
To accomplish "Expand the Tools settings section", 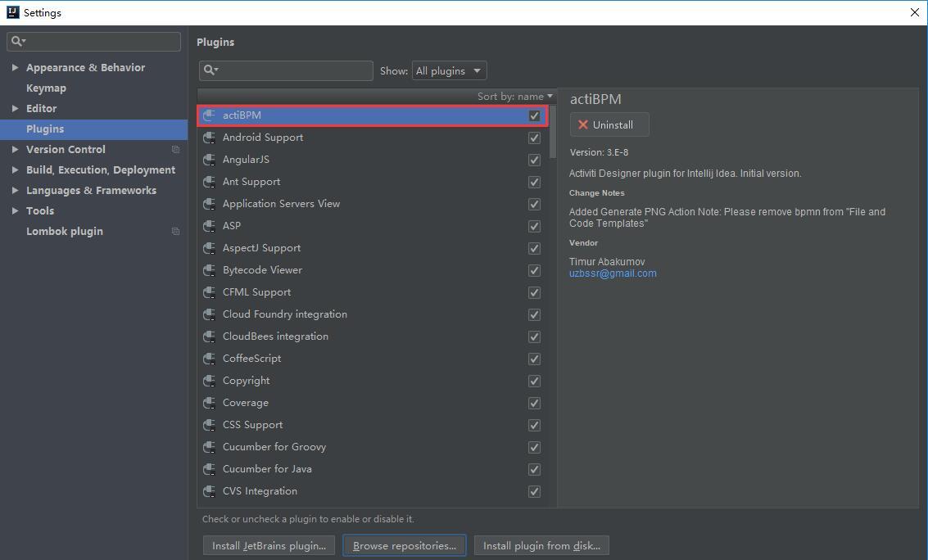I will tap(15, 210).
